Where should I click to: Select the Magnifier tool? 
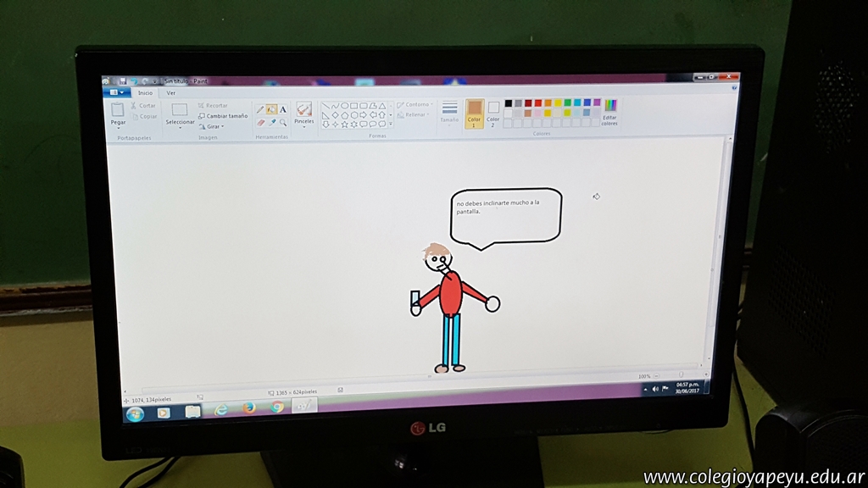click(x=282, y=123)
